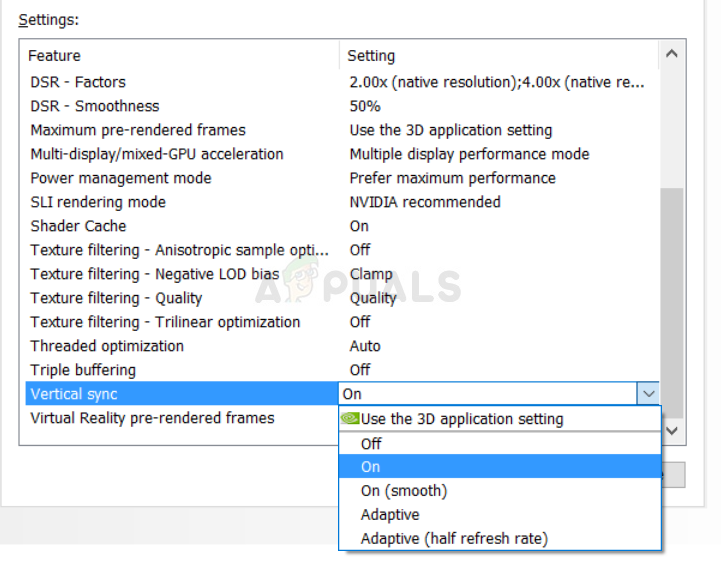Select the DSR - Factors row
This screenshot has width=721, height=563.
pyautogui.click(x=78, y=82)
